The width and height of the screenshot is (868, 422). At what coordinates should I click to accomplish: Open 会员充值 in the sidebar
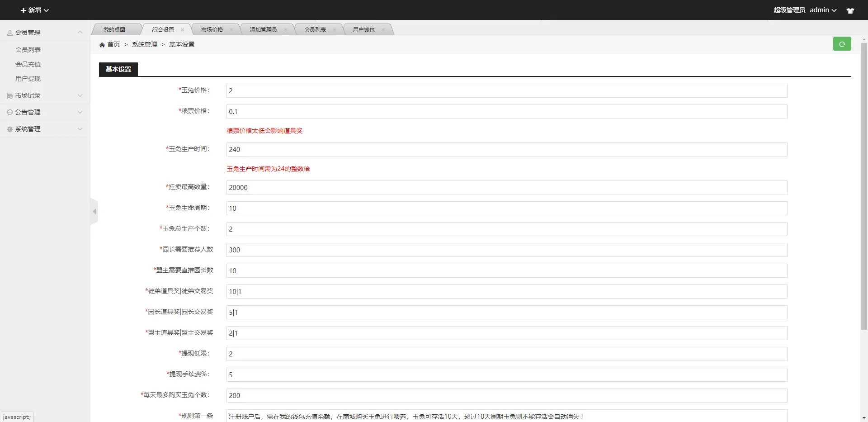pyautogui.click(x=28, y=64)
